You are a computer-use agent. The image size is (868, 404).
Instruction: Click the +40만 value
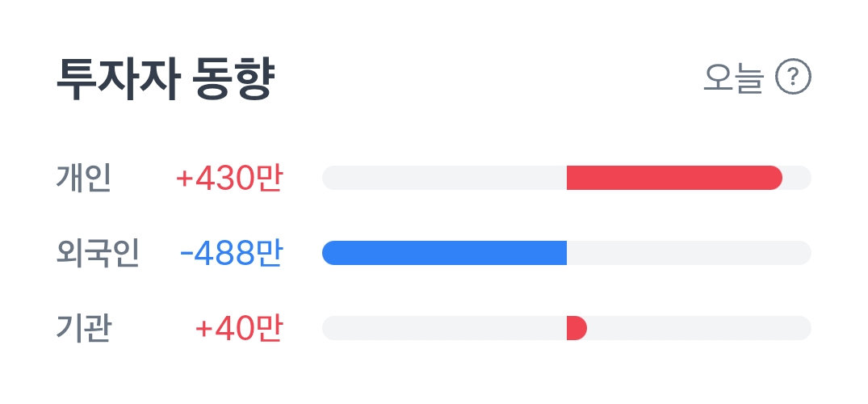tap(239, 329)
